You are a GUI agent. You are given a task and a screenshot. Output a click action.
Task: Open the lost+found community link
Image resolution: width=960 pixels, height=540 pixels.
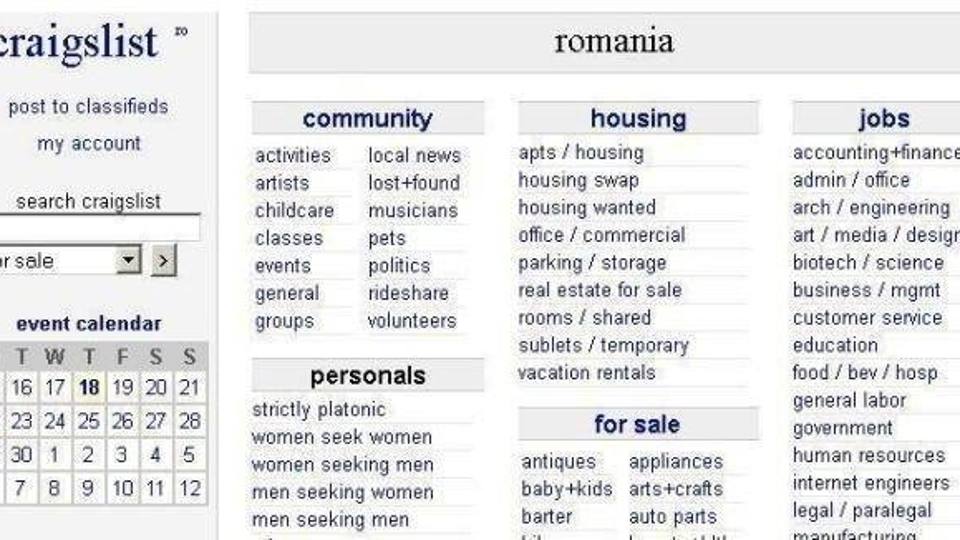point(414,183)
